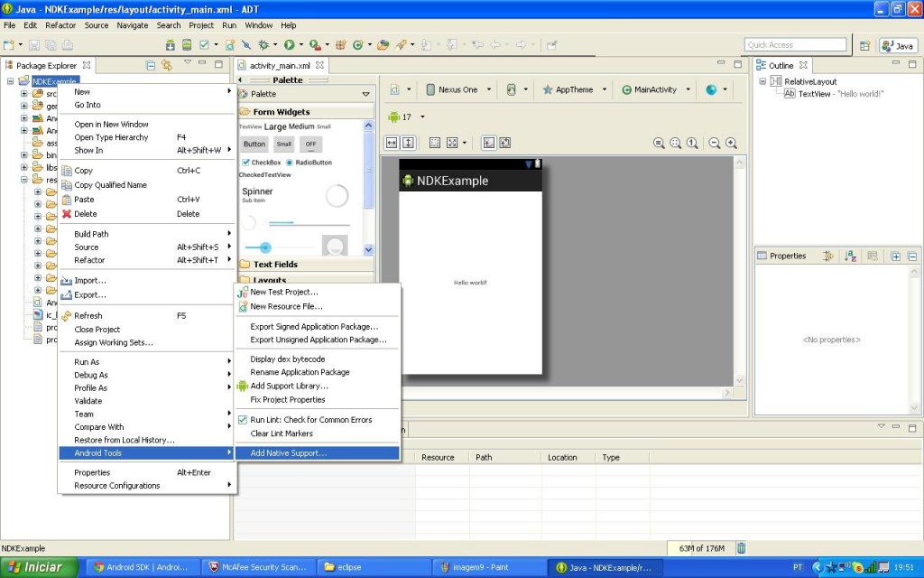Open the screen orientation dropdown
The image size is (924, 578).
tap(516, 89)
